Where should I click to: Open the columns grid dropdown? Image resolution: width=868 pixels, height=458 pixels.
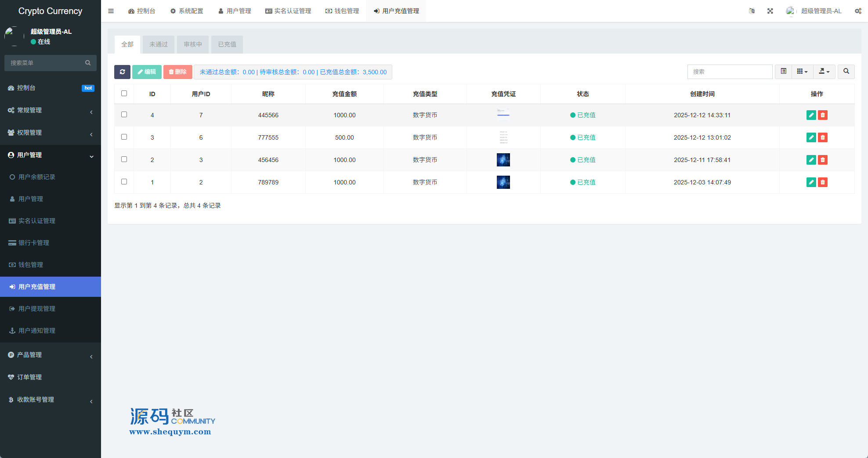(802, 72)
